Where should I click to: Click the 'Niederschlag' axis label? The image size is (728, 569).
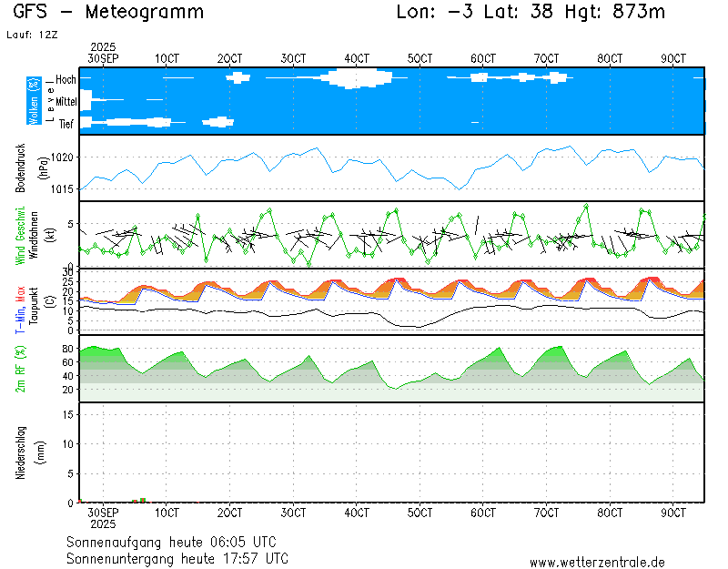20,452
